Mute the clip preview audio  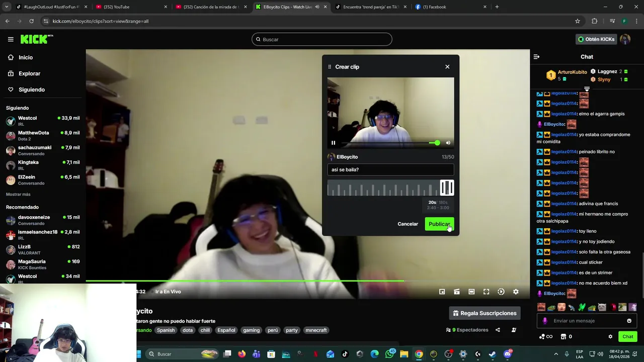tap(448, 143)
